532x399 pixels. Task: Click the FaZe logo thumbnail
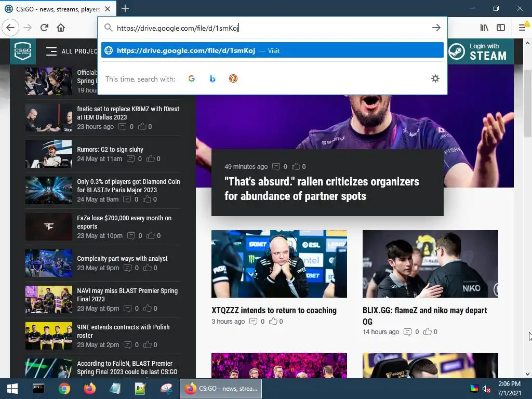(x=49, y=227)
